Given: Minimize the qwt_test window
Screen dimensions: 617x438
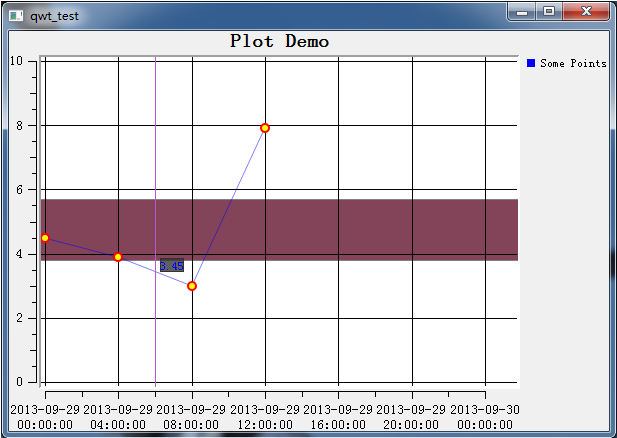Looking at the screenshot, I should 522,11.
